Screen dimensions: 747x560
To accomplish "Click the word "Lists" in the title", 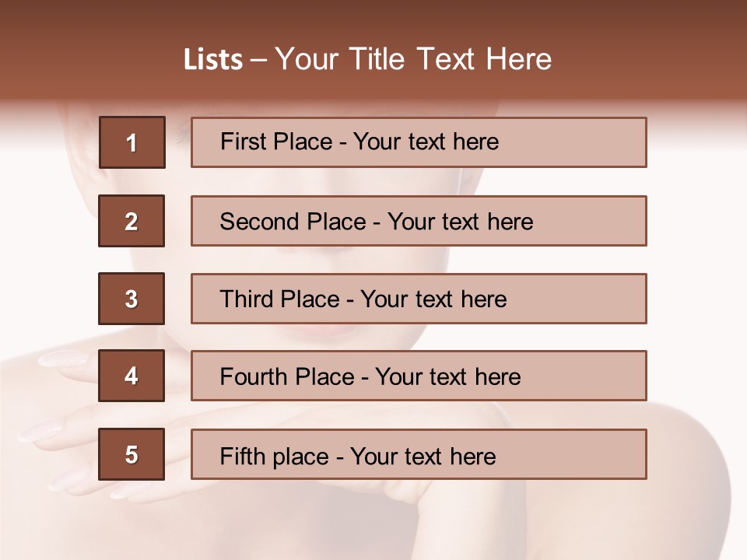I will click(x=212, y=60).
